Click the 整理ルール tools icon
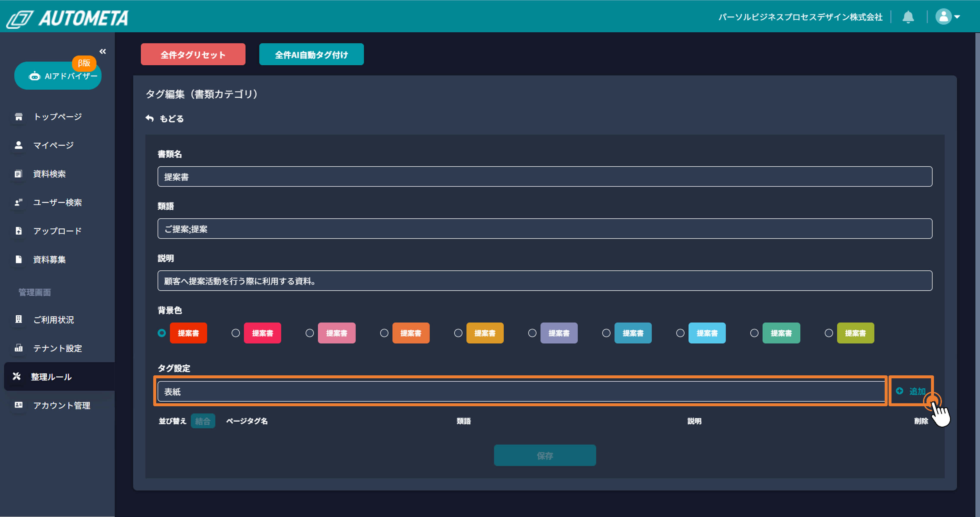980x517 pixels. (16, 377)
